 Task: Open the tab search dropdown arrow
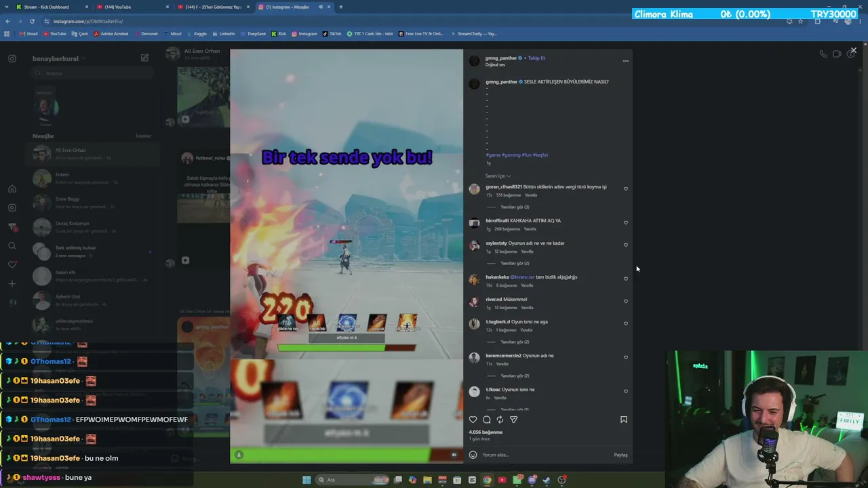click(6, 7)
